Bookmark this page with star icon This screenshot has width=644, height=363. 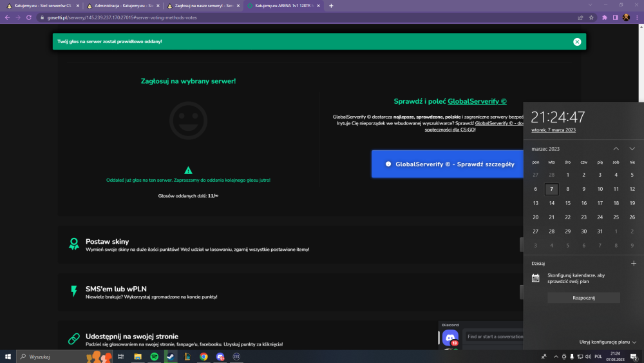click(591, 17)
